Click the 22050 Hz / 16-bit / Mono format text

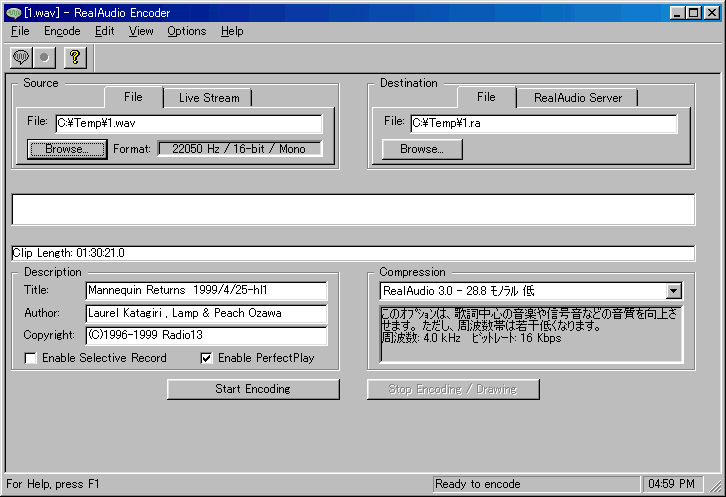click(x=239, y=149)
